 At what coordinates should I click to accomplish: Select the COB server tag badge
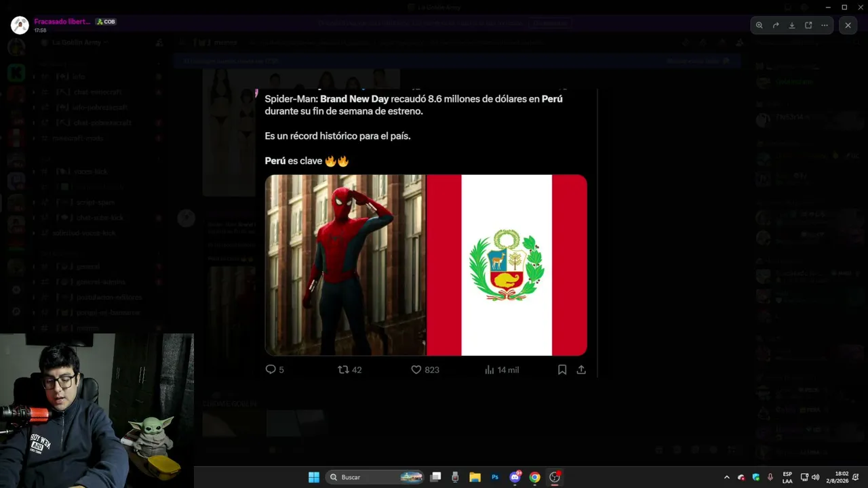[105, 22]
